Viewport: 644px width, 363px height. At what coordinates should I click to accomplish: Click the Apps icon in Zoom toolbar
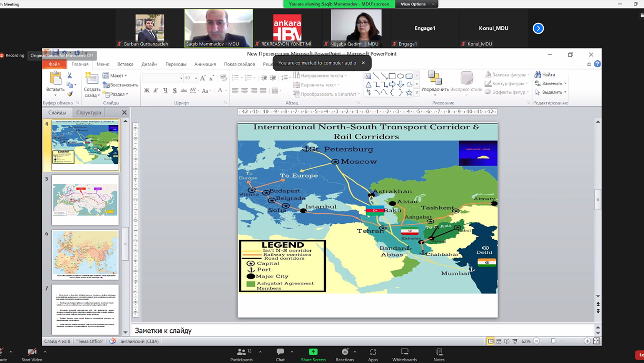coord(373,352)
